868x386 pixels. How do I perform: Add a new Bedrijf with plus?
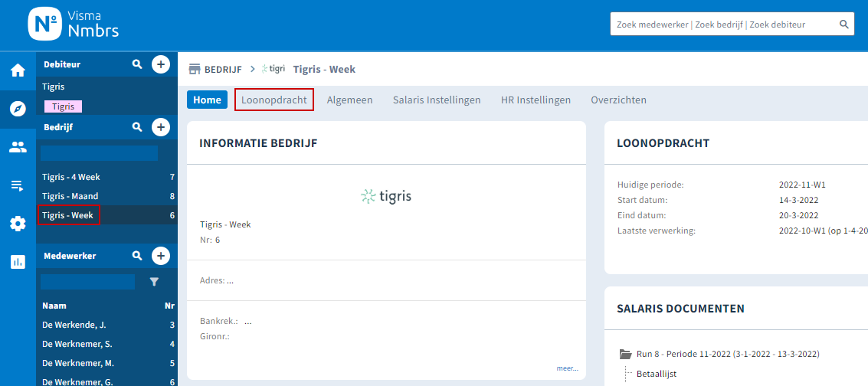coord(161,127)
